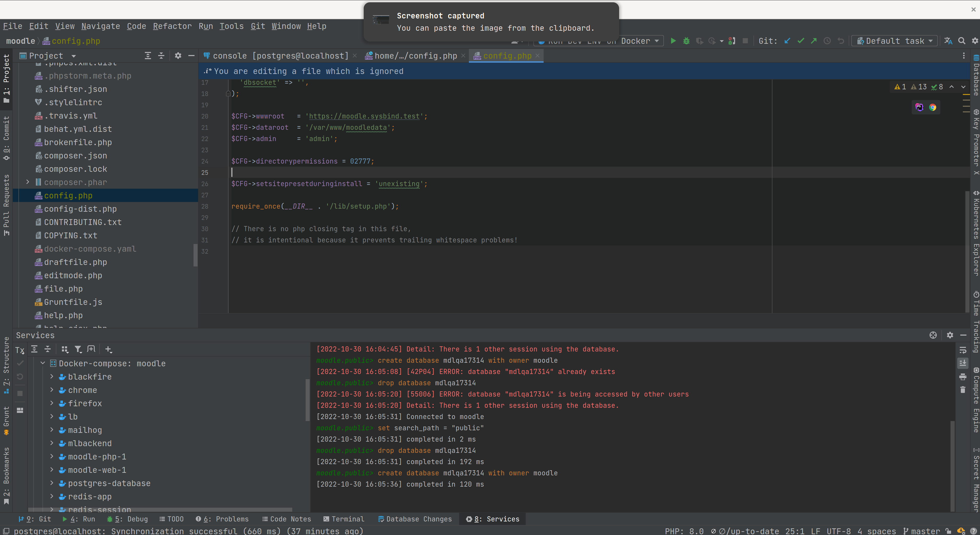Open Project panel options gear

[178, 56]
